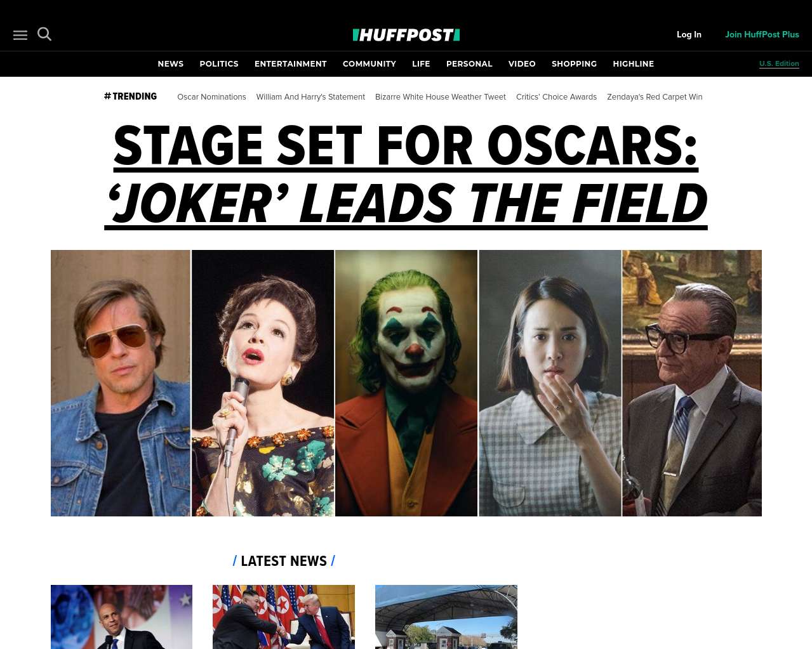Screen dimensions: 812x649
Task: Click the Log In link
Action: point(689,35)
